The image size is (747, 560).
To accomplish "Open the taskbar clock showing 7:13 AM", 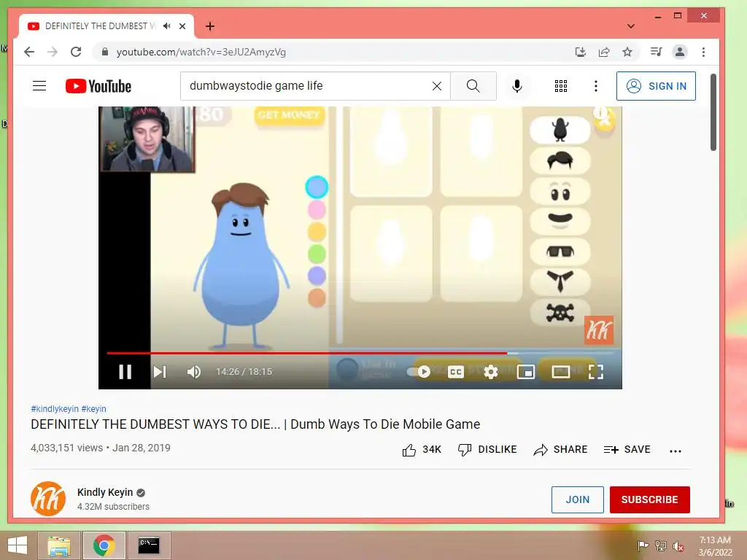I will [715, 546].
